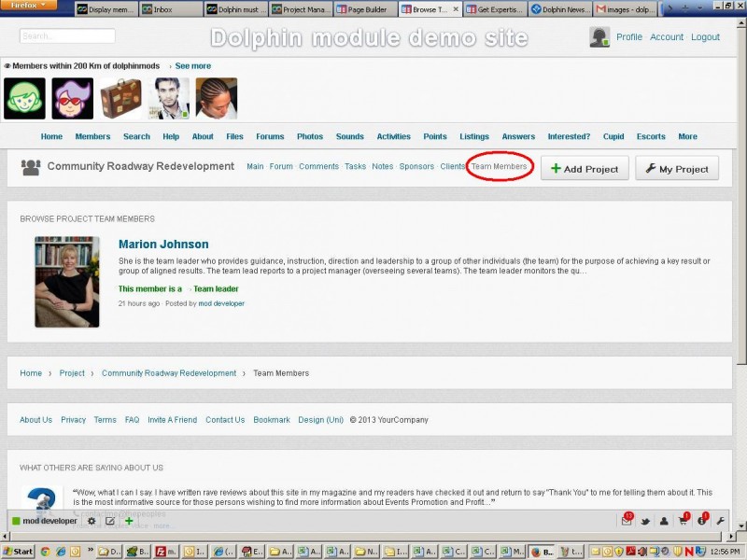Open the Team Members project tab
The height and width of the screenshot is (560, 747).
click(499, 167)
